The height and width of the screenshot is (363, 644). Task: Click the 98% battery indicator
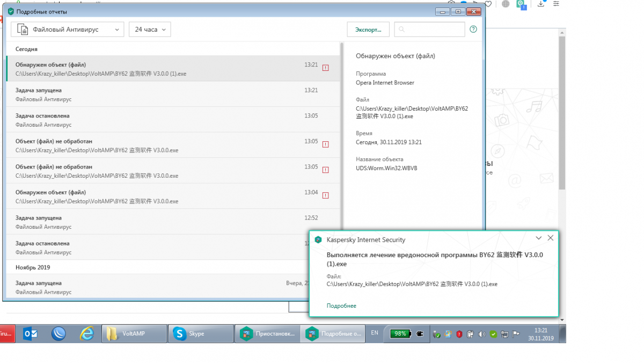(x=400, y=333)
